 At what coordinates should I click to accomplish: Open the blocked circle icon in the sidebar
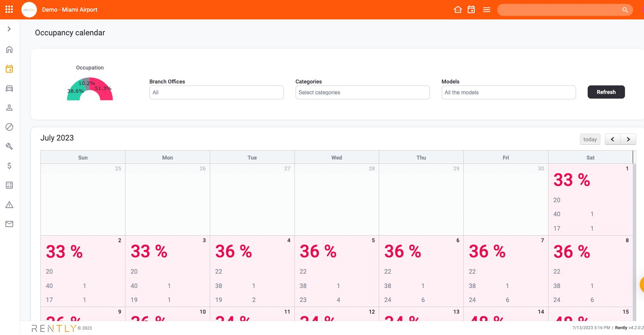click(9, 127)
